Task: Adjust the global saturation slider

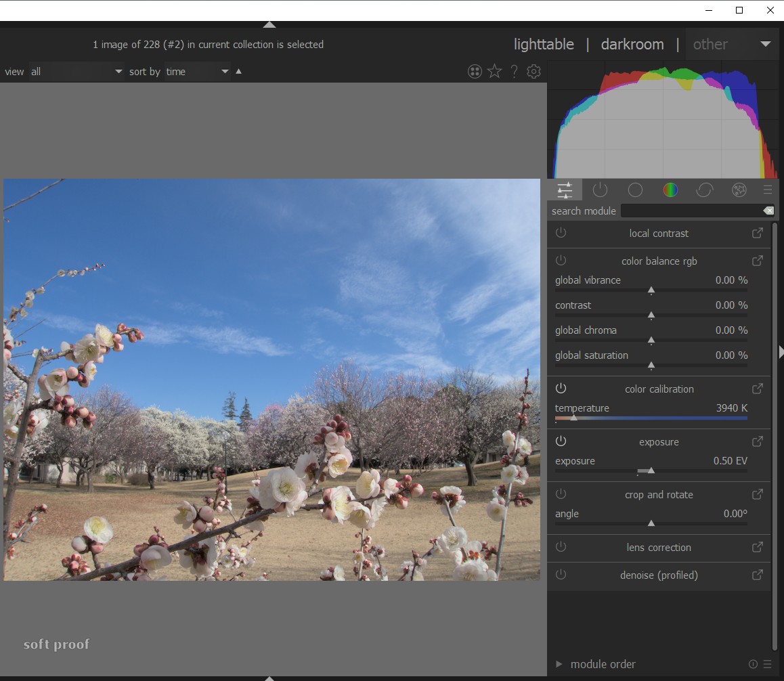Action: pos(651,365)
